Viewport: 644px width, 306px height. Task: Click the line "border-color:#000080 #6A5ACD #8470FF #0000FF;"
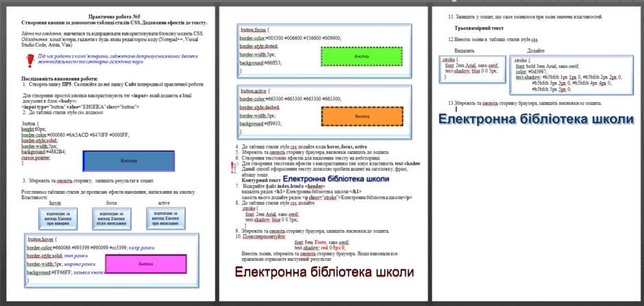pos(75,134)
